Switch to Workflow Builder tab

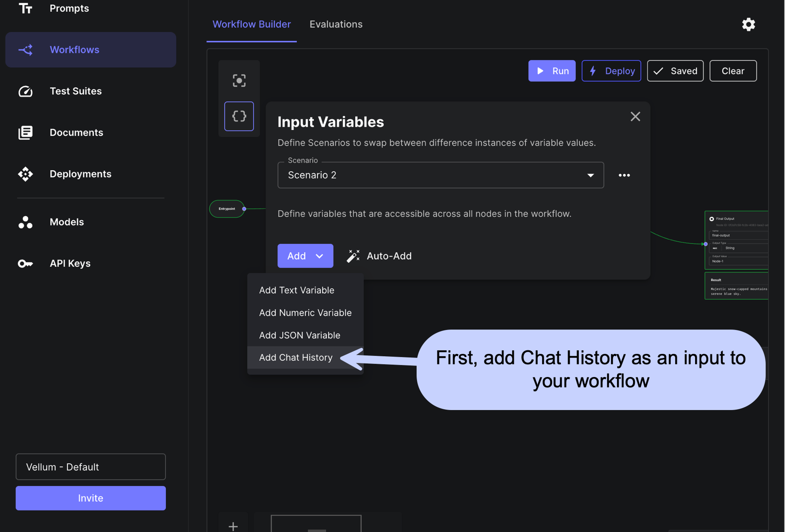[x=252, y=24]
